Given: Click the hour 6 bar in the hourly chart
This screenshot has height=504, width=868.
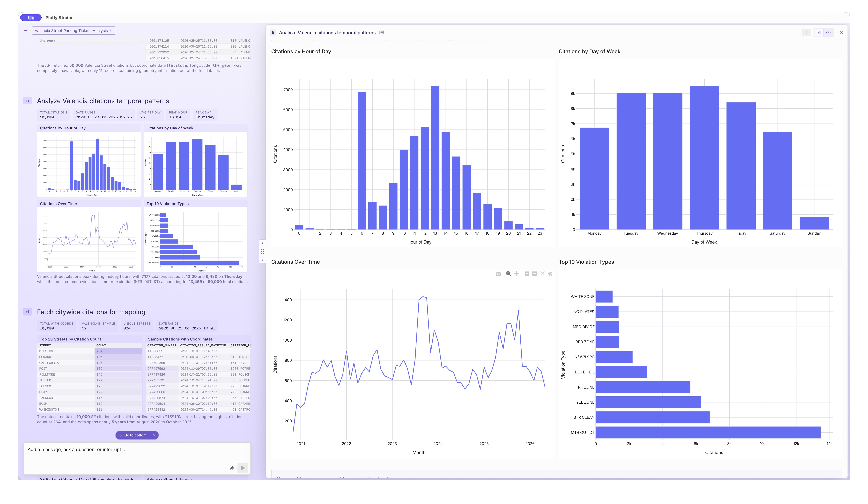Looking at the screenshot, I should (x=362, y=161).
